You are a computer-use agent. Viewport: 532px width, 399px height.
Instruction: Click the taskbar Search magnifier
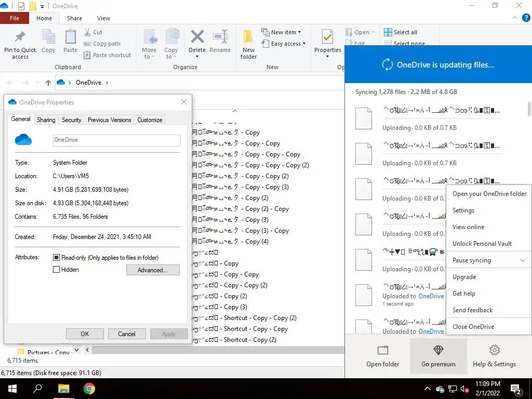click(x=37, y=389)
